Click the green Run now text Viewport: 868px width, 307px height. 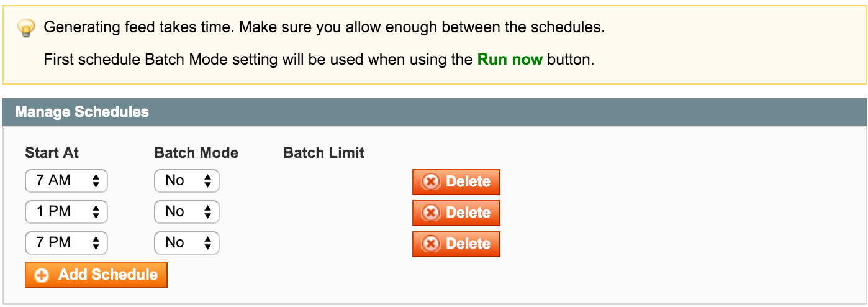[510, 60]
